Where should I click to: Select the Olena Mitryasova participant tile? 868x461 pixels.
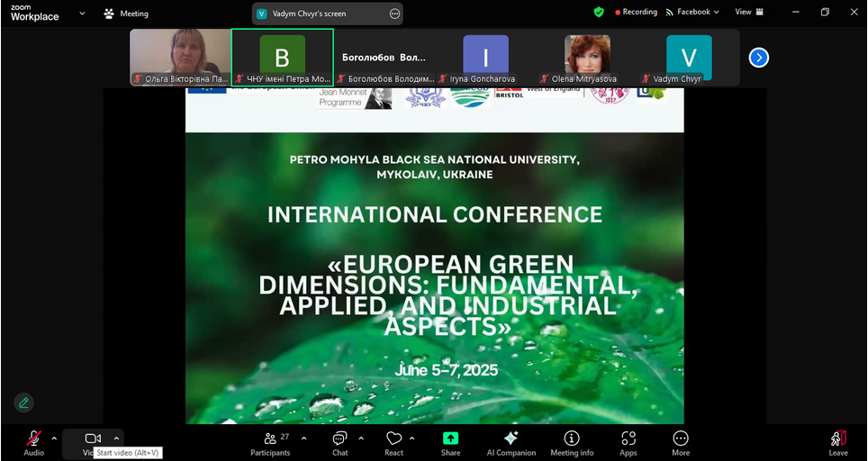[x=587, y=58]
